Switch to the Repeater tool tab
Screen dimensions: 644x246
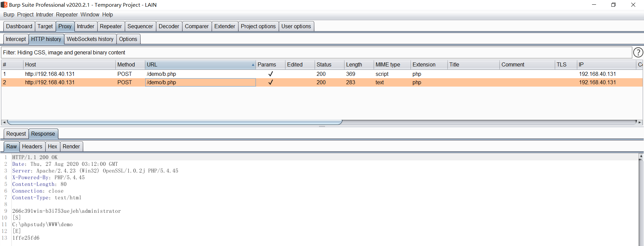[111, 26]
